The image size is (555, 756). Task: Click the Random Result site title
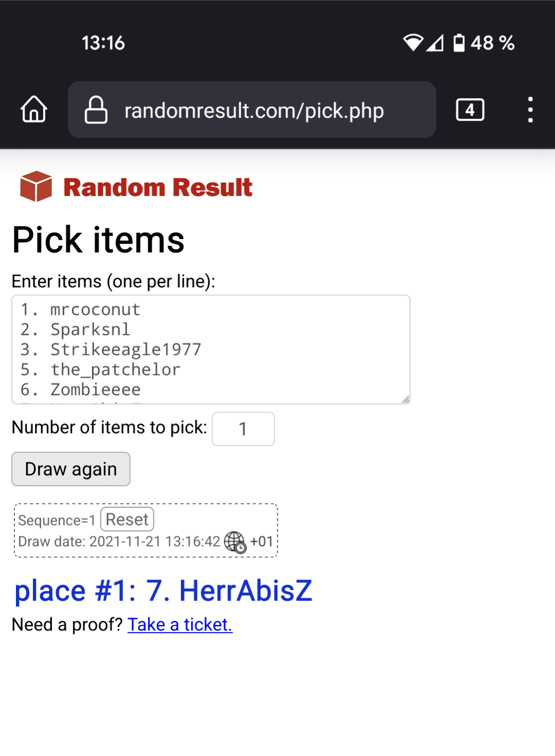point(158,187)
